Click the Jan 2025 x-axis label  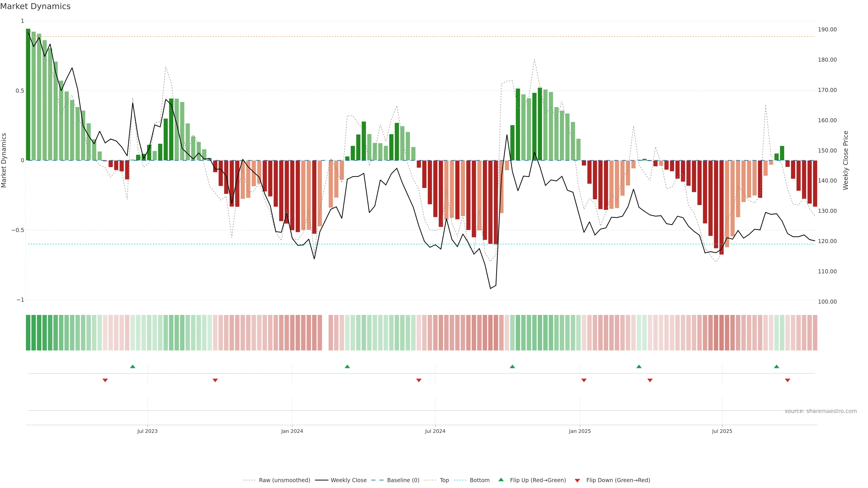pyautogui.click(x=580, y=431)
